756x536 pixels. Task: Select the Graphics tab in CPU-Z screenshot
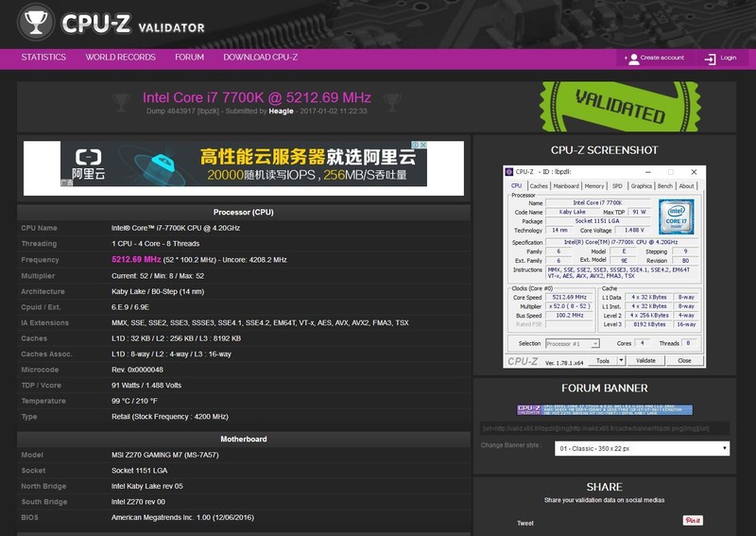pyautogui.click(x=642, y=185)
